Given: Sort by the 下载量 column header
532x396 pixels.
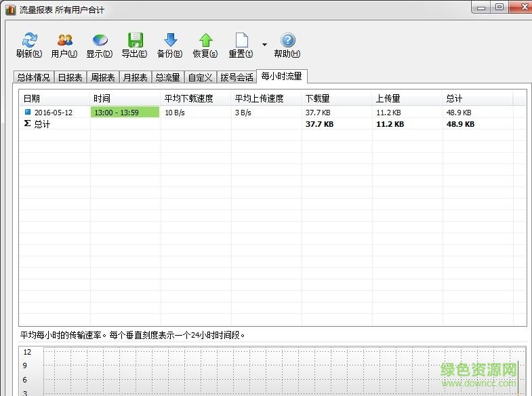Looking at the screenshot, I should coord(337,98).
